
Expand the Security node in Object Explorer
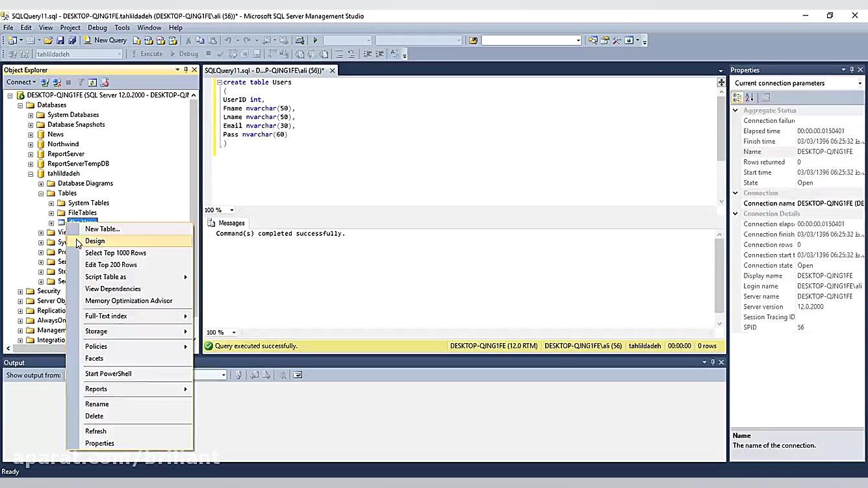click(20, 291)
